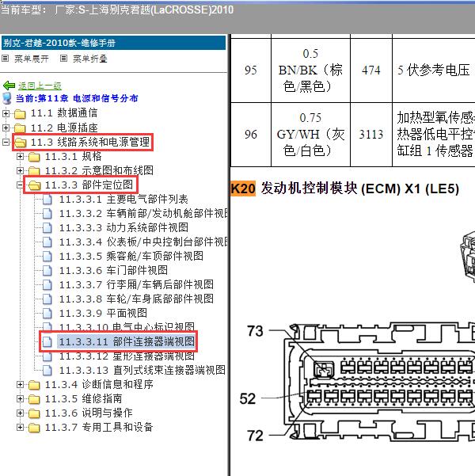The width and height of the screenshot is (475, 476).
Task: Expand the 11.3.4 诊断信息和程序 node
Action: pos(20,385)
